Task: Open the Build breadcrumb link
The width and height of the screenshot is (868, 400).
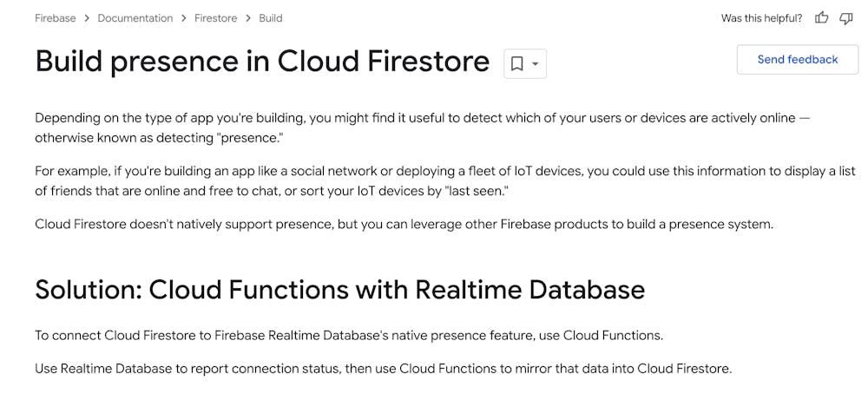Action: (271, 18)
